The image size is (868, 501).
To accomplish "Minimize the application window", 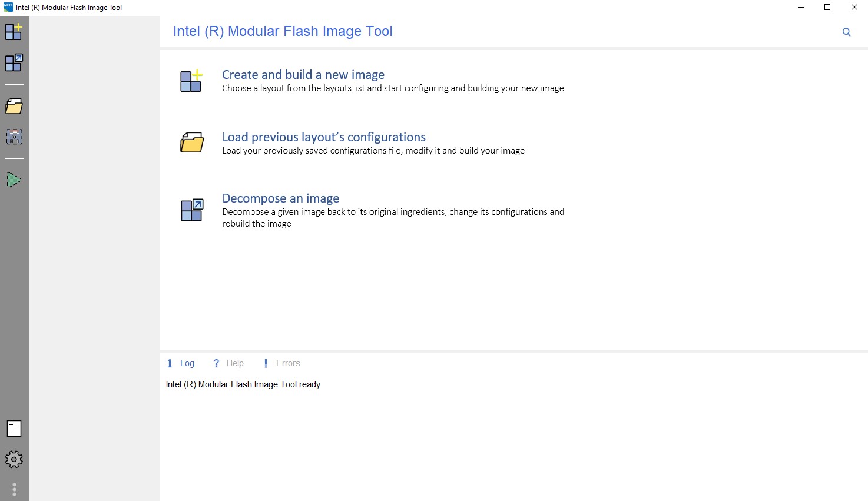I will [x=801, y=8].
